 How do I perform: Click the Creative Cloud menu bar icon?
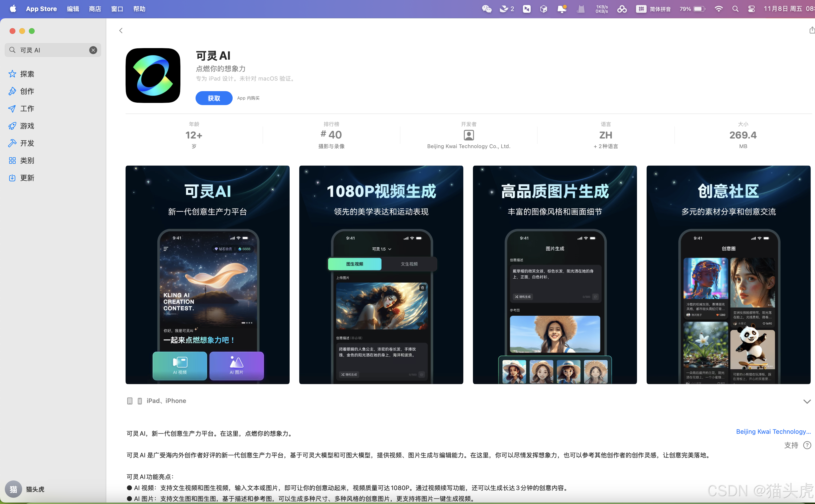[x=622, y=9]
